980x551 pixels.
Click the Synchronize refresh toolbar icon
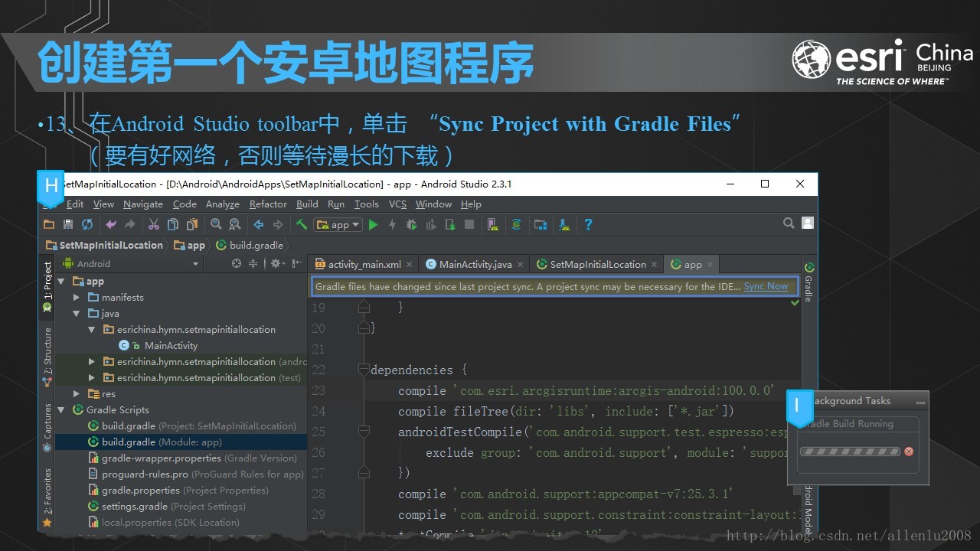pos(87,224)
